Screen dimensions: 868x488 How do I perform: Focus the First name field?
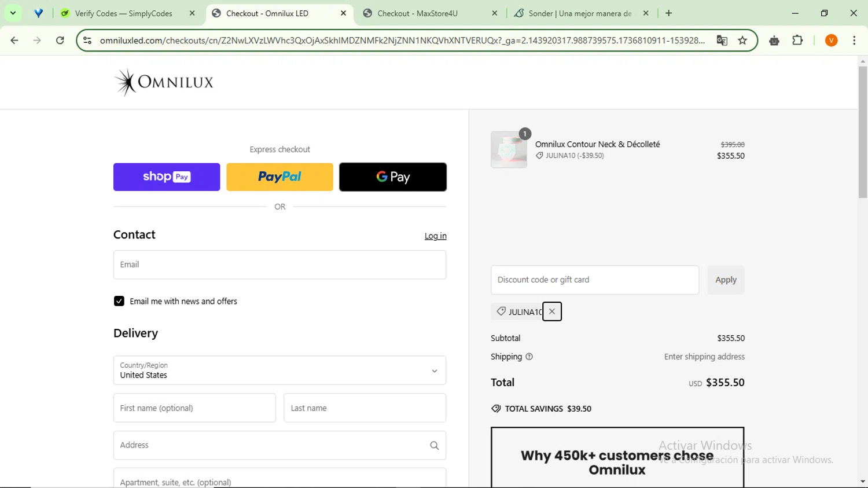[194, 408]
